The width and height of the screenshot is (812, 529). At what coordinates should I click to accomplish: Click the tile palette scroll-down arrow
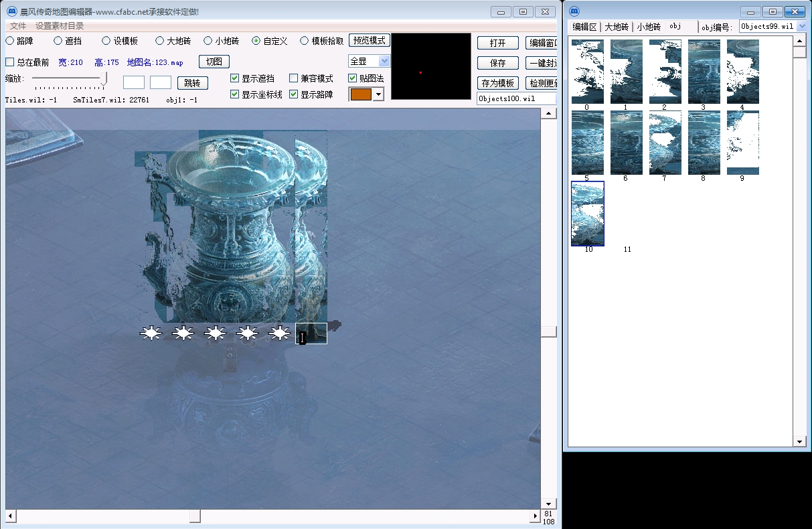pyautogui.click(x=799, y=441)
